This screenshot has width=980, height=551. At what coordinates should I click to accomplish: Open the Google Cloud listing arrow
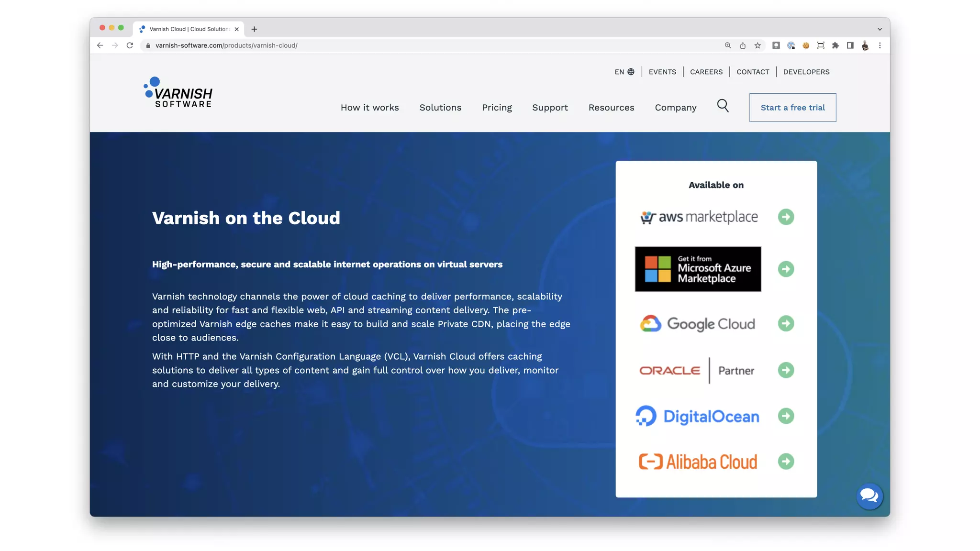pyautogui.click(x=786, y=324)
